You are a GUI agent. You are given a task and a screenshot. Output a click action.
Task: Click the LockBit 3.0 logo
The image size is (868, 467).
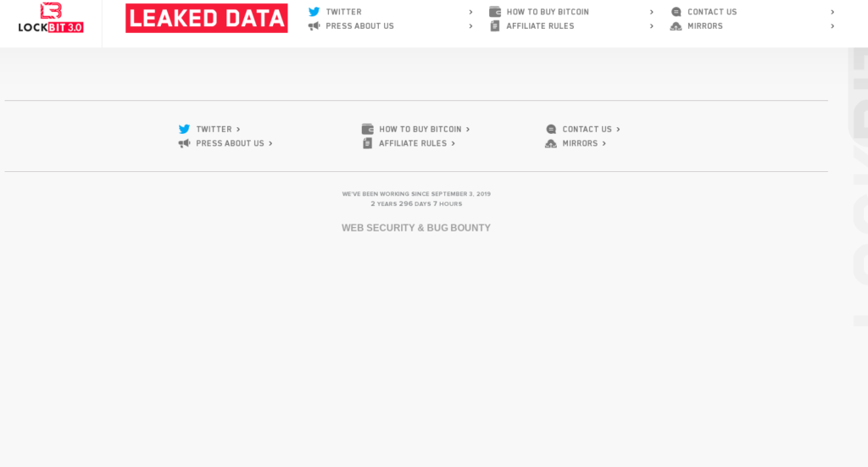(x=51, y=18)
